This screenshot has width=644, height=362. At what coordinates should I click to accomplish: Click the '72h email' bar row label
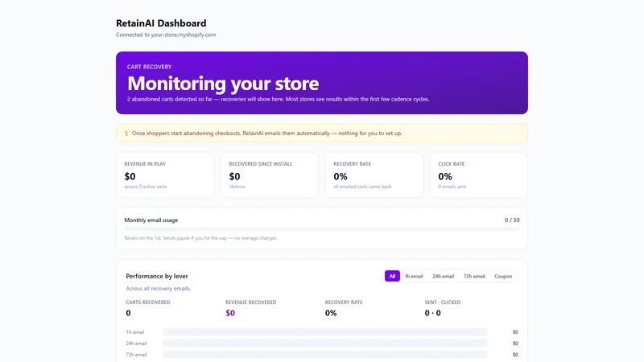pyautogui.click(x=136, y=355)
